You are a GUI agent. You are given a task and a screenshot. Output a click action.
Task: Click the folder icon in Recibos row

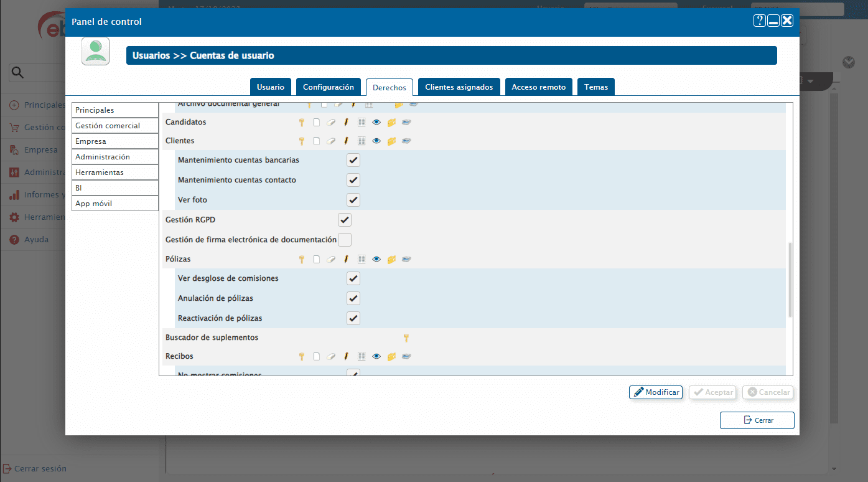point(391,357)
